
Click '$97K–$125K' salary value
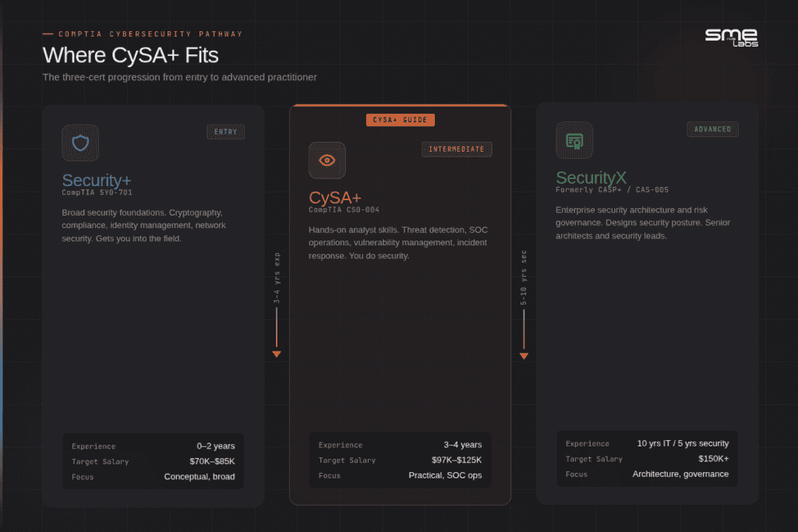[457, 460]
